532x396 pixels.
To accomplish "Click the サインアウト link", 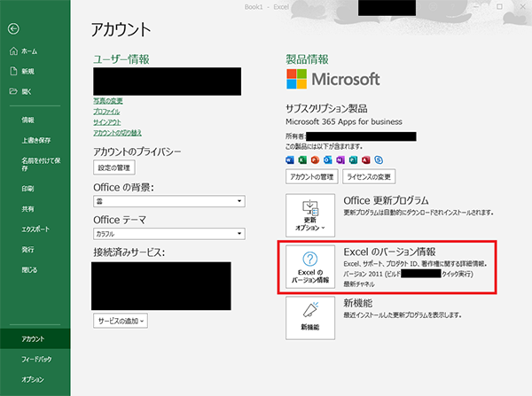I will 107,122.
